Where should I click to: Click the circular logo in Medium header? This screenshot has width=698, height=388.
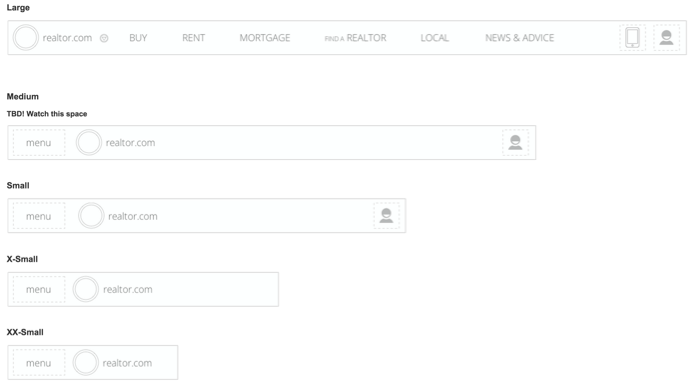[89, 142]
